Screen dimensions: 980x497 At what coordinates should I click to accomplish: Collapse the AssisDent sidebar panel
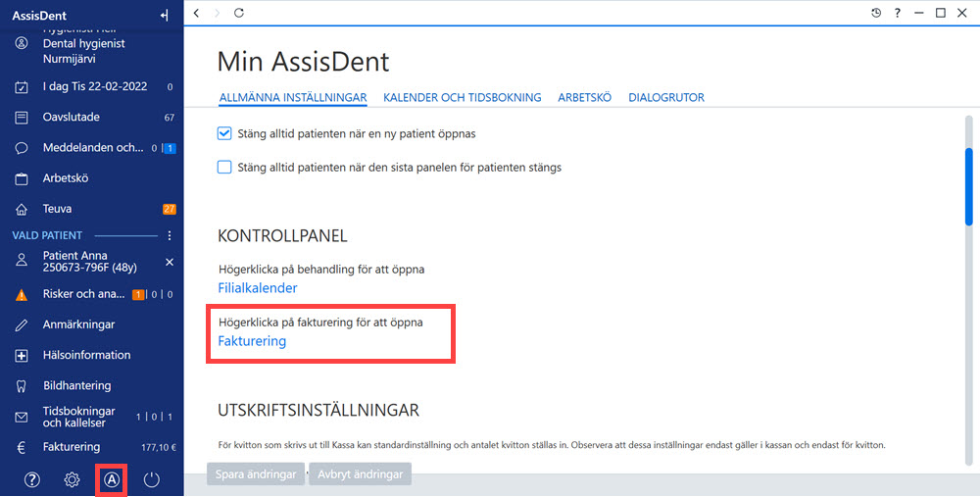[165, 16]
